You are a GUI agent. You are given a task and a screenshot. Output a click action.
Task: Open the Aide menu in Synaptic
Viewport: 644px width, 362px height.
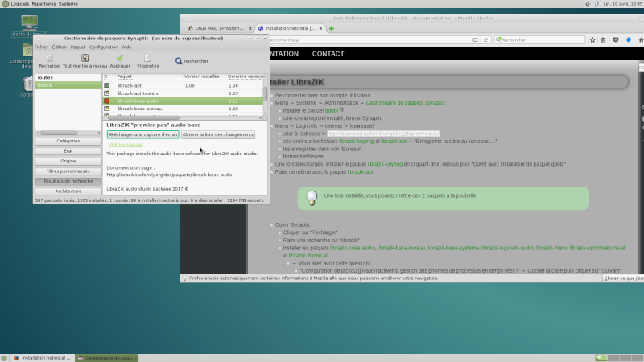pyautogui.click(x=126, y=47)
